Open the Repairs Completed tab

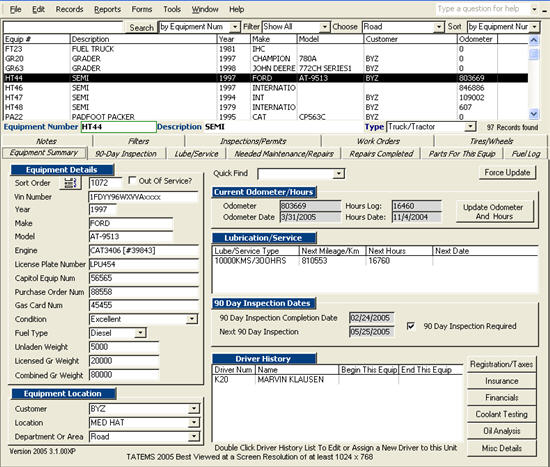click(381, 154)
